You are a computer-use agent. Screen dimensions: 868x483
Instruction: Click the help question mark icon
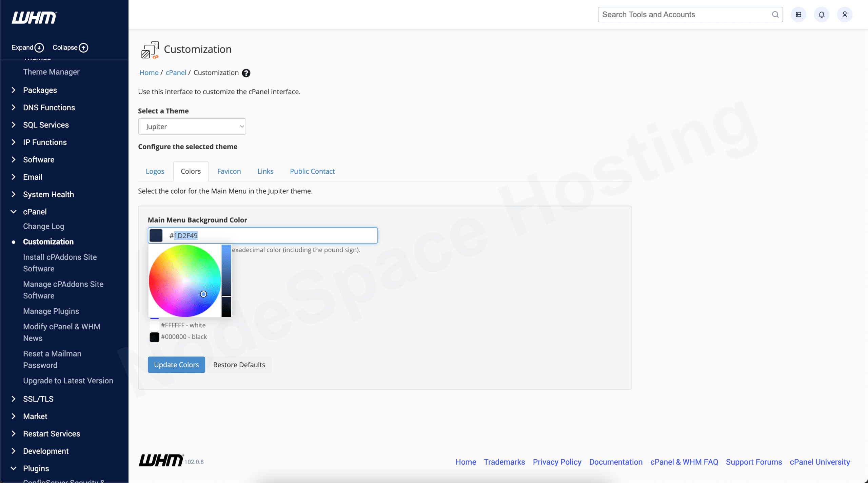[246, 73]
